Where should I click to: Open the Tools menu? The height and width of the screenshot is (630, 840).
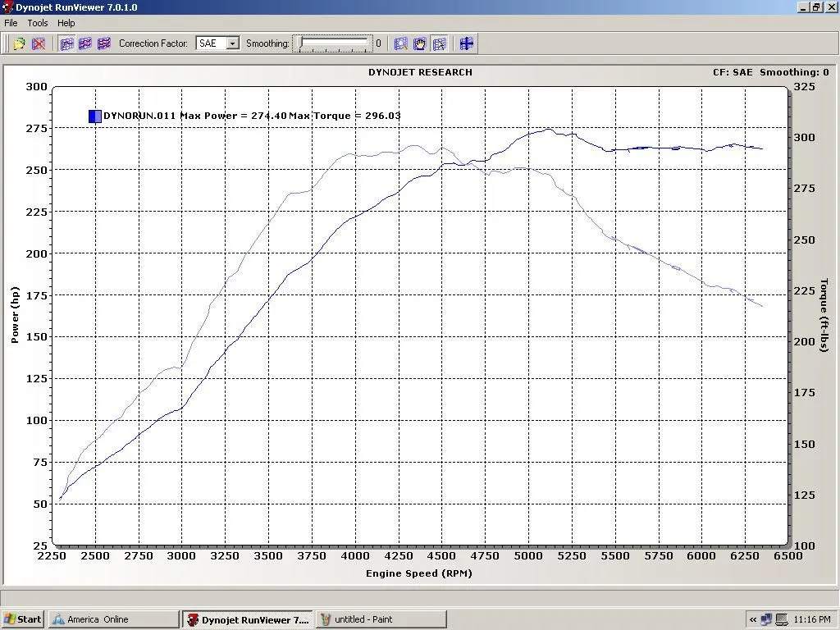point(37,23)
